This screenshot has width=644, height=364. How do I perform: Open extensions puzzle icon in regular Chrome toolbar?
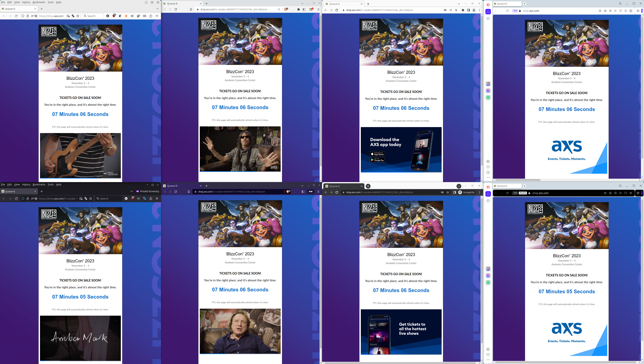[x=463, y=10]
